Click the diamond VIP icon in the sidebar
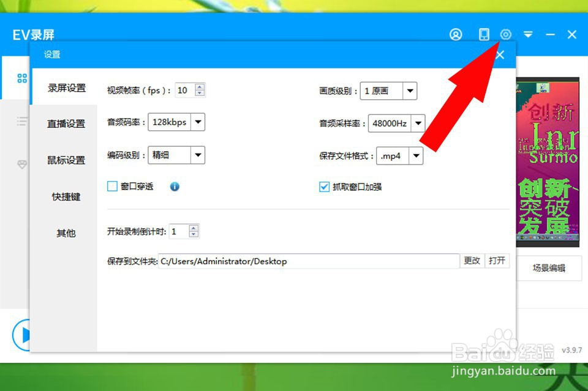Image resolution: width=588 pixels, height=391 pixels. pyautogui.click(x=22, y=165)
